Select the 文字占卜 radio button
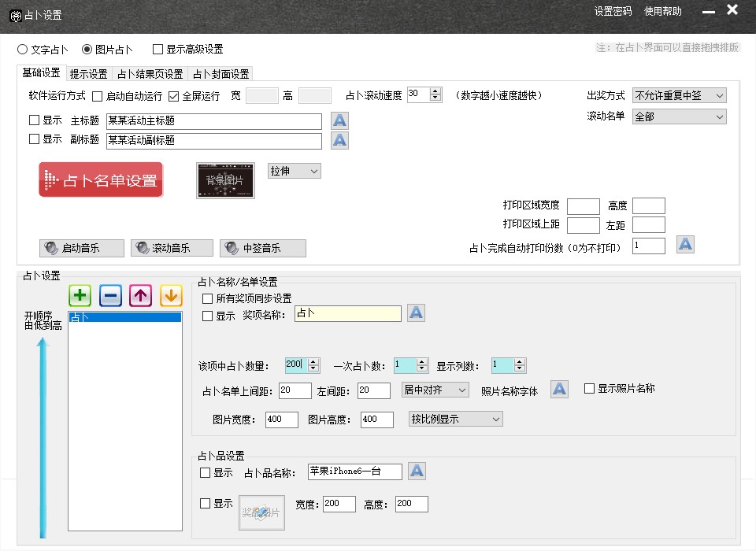This screenshot has width=756, height=551. [x=23, y=49]
